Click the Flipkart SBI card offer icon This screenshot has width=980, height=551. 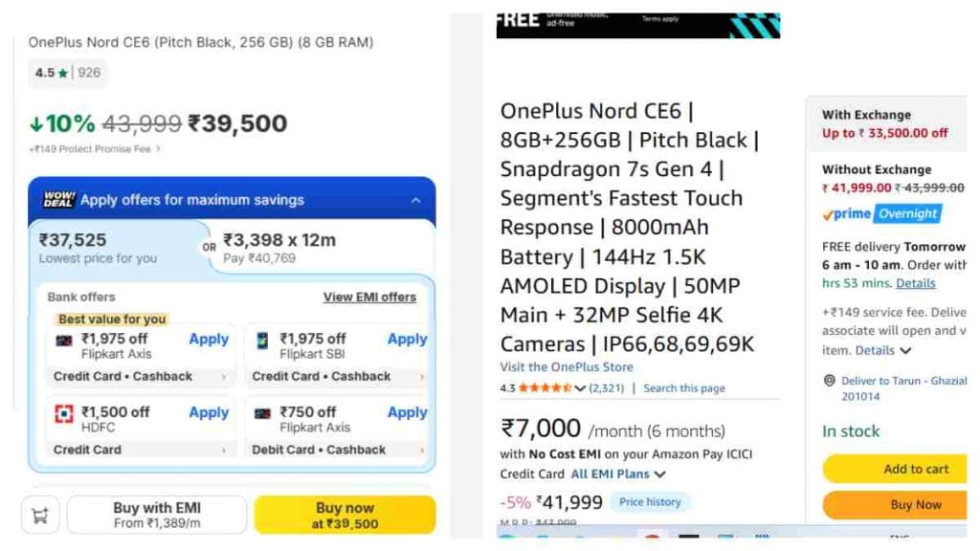tap(262, 341)
